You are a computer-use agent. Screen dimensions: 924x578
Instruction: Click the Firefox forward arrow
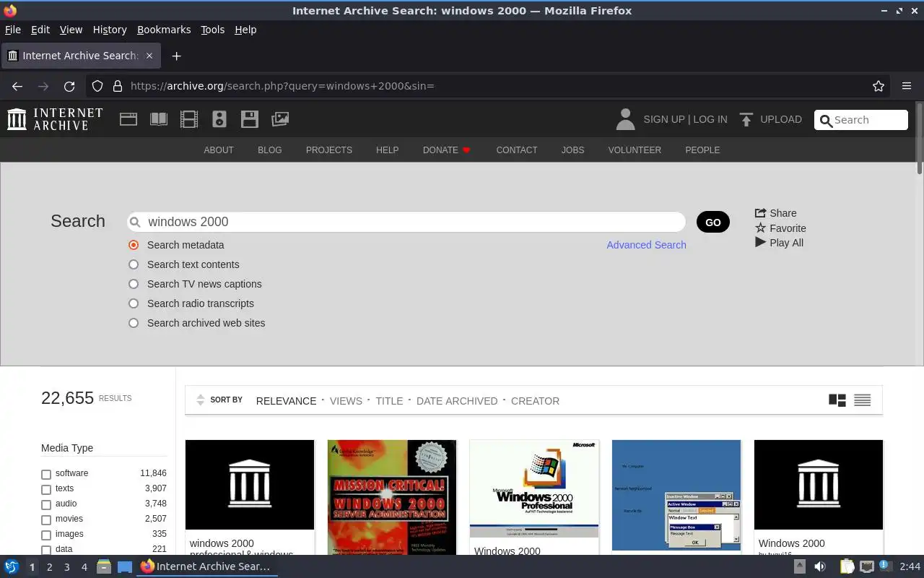pos(43,86)
